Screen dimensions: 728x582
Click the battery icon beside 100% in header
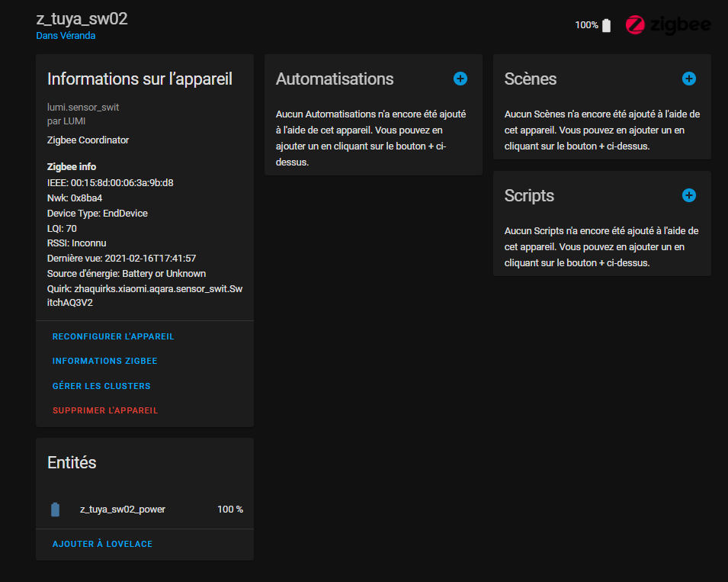pyautogui.click(x=606, y=25)
